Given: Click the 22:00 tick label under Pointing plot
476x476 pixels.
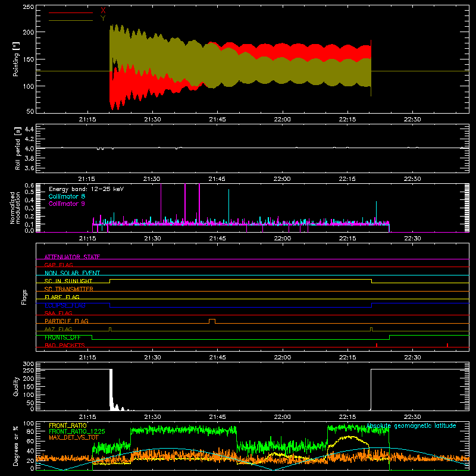Looking at the screenshot, I should tap(282, 120).
